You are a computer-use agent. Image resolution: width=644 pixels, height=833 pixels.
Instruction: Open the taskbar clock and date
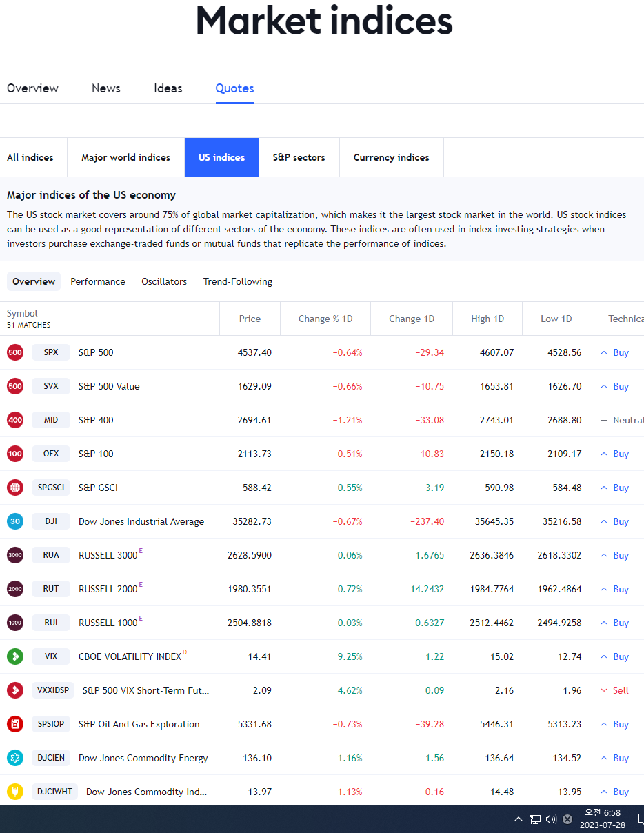coord(602,819)
